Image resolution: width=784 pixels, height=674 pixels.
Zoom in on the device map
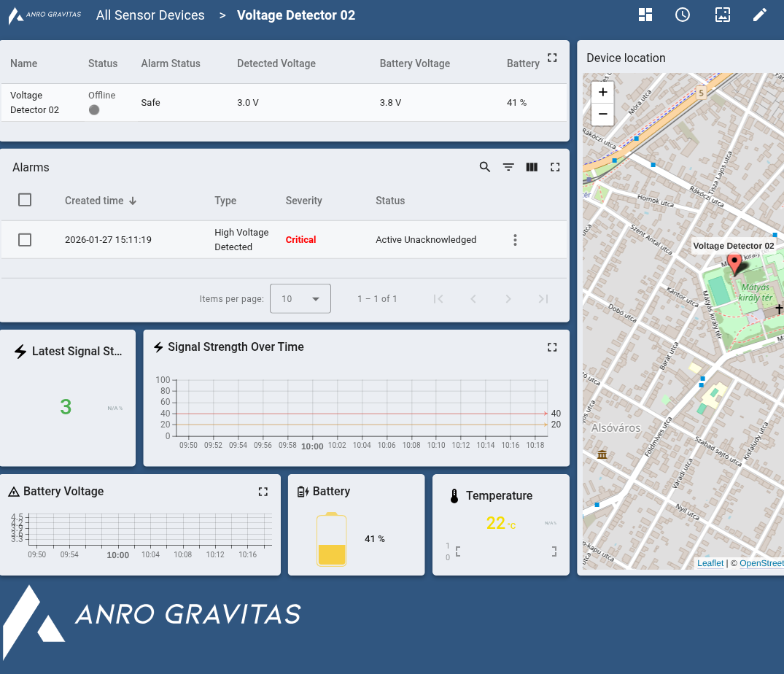coord(602,93)
